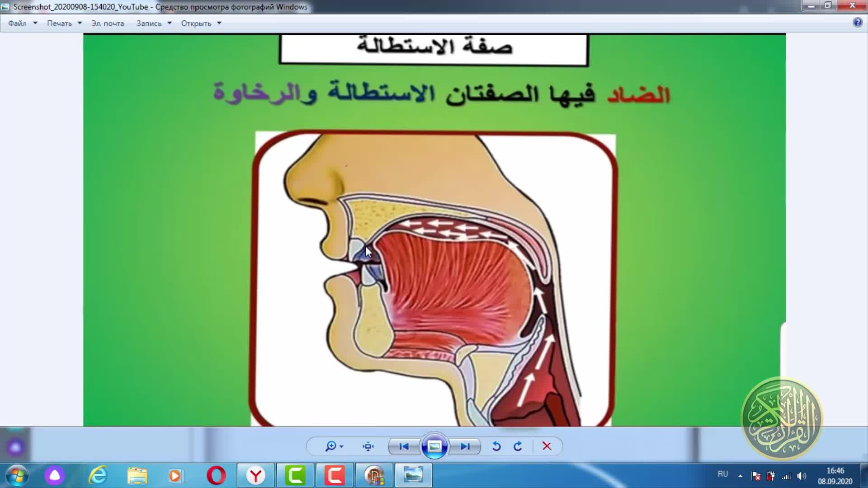Open Internet Explorer from the taskbar
868x488 pixels.
click(98, 476)
